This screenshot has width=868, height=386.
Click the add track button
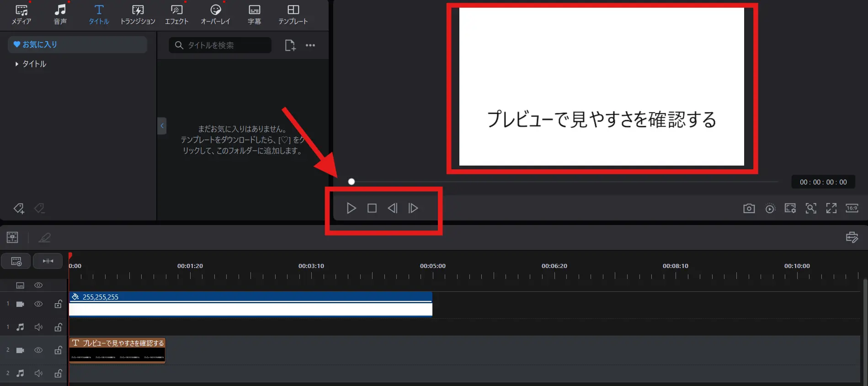(16, 261)
